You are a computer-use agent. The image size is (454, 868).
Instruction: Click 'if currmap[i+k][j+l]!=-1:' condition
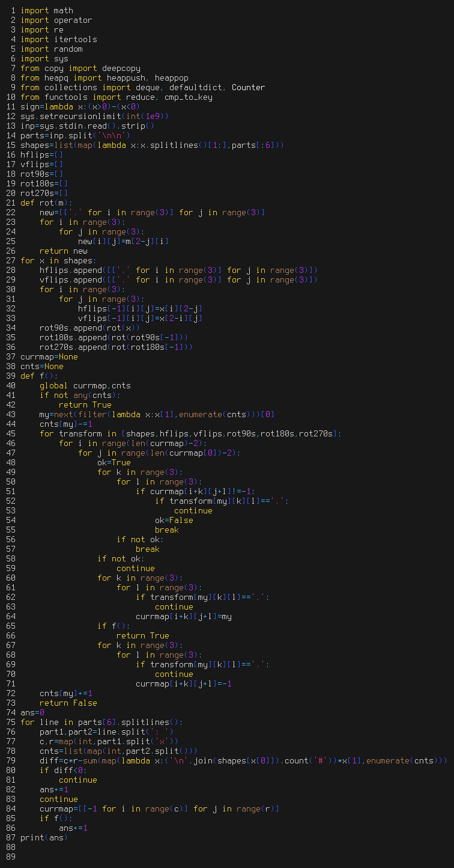196,491
